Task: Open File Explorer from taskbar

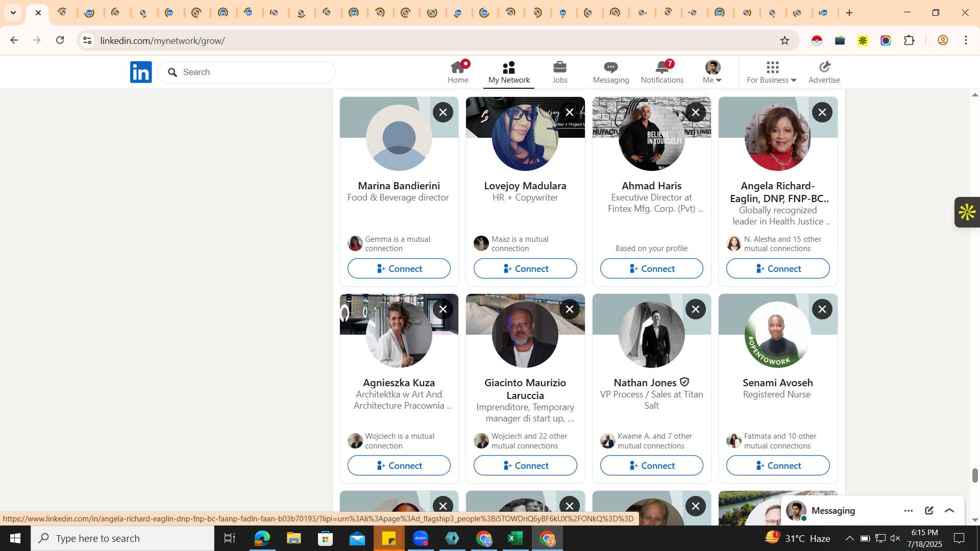Action: click(x=293, y=538)
